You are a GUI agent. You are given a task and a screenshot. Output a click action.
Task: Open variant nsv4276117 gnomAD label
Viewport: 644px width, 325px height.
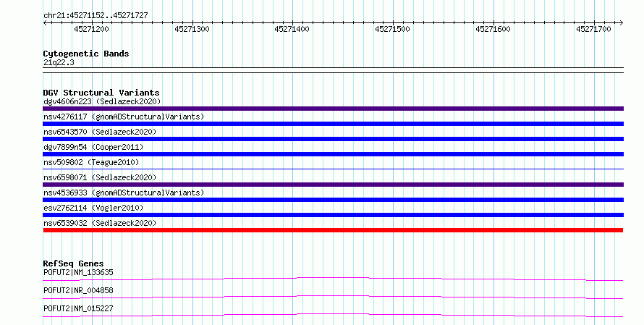[x=124, y=117]
